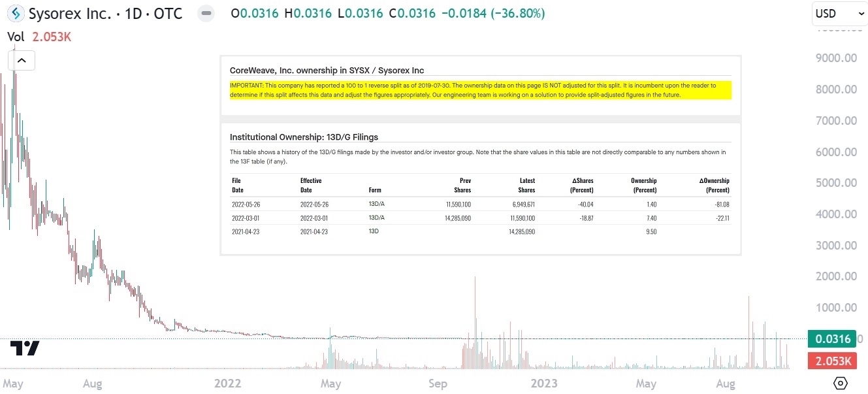
Task: Click the 14,285,090 prev shares cell in 2022-03-01 row
Action: coord(457,218)
